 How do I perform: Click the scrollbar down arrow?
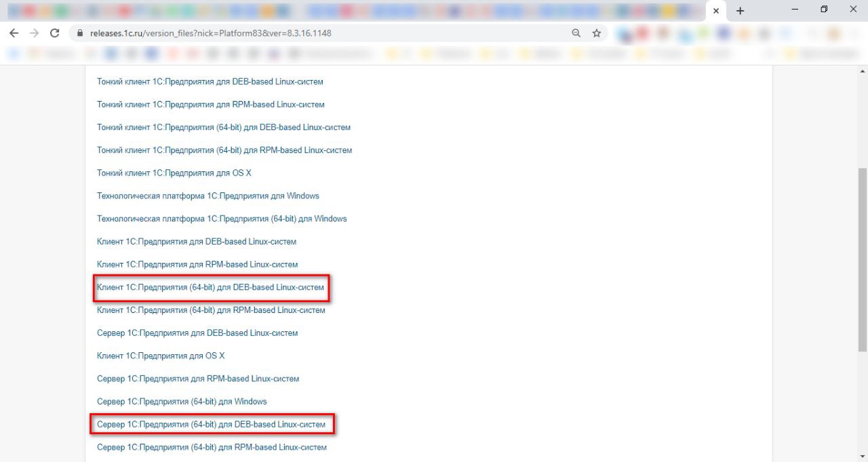[x=863, y=457]
